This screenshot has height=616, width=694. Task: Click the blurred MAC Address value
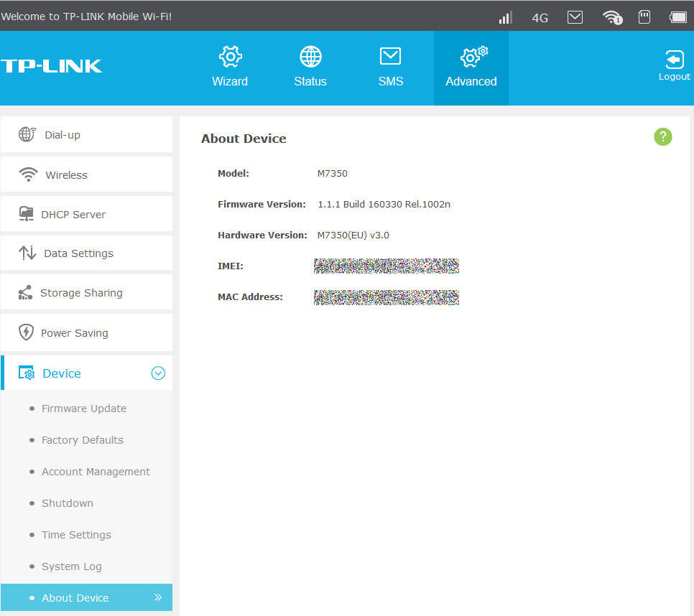[x=386, y=297]
